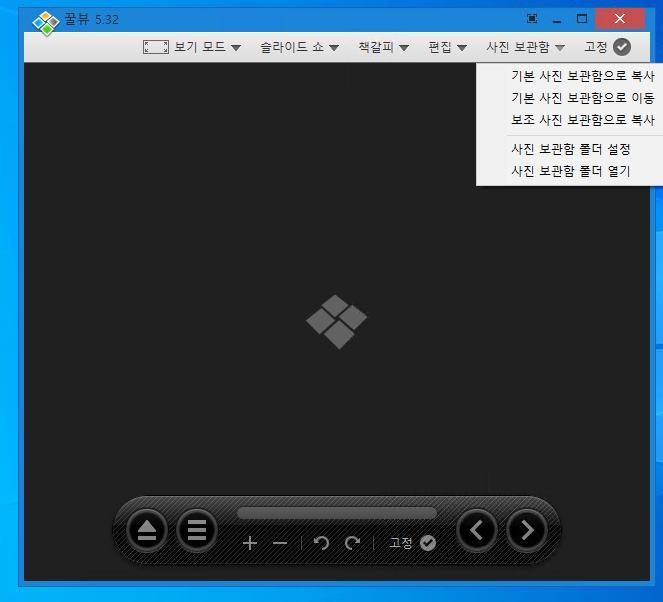Expand the 책갈피 dropdown menu

(x=384, y=47)
